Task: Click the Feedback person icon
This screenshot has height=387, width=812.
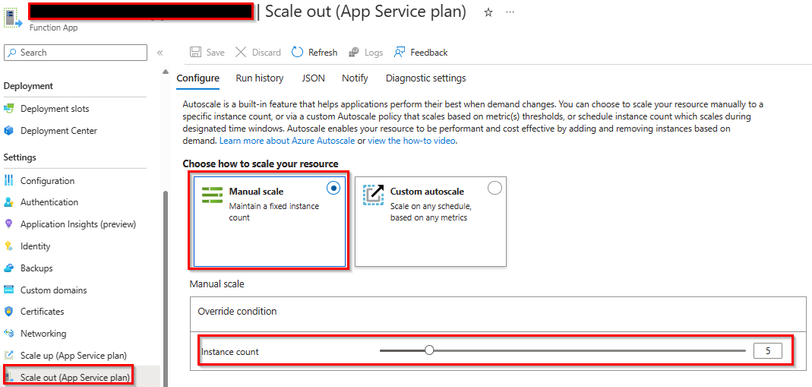Action: [399, 52]
